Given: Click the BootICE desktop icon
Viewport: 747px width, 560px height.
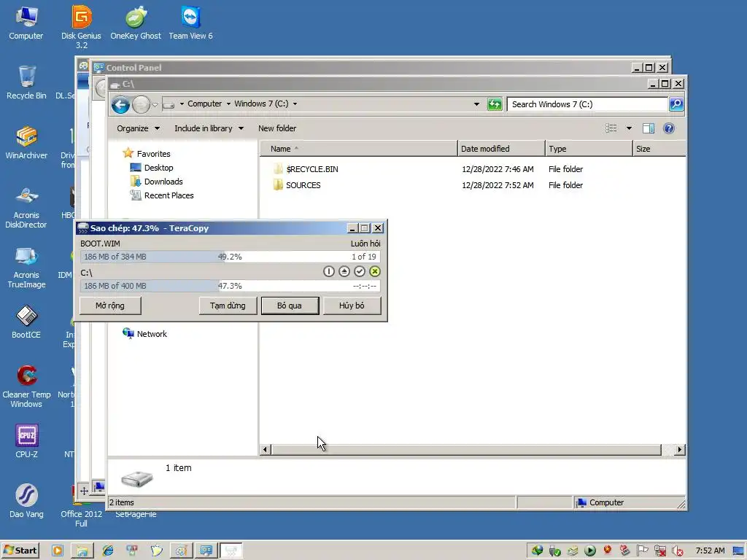Looking at the screenshot, I should point(26,322).
